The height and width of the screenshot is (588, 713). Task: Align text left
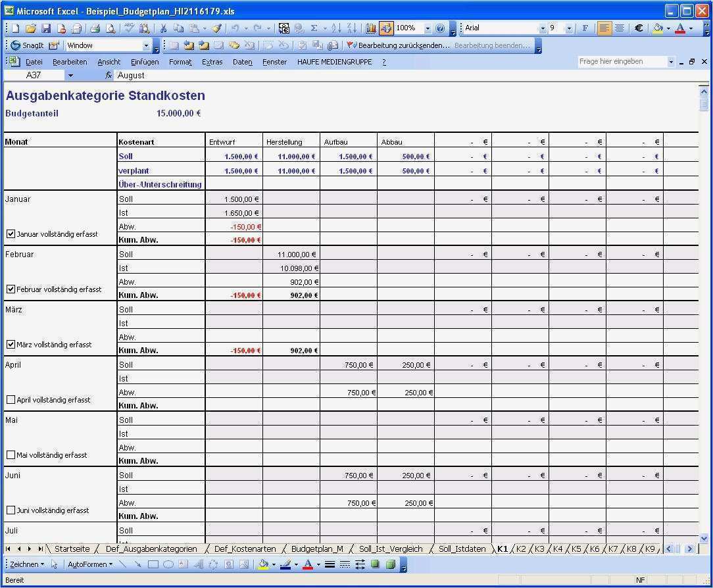tap(604, 28)
